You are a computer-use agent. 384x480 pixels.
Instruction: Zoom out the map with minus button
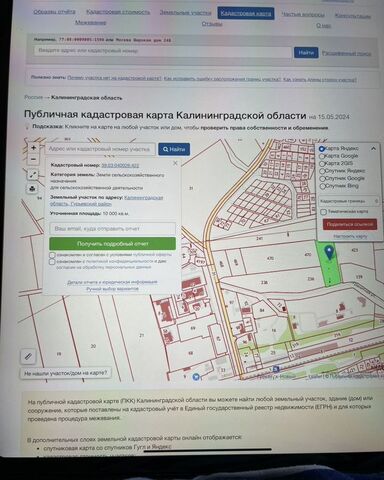(x=33, y=159)
